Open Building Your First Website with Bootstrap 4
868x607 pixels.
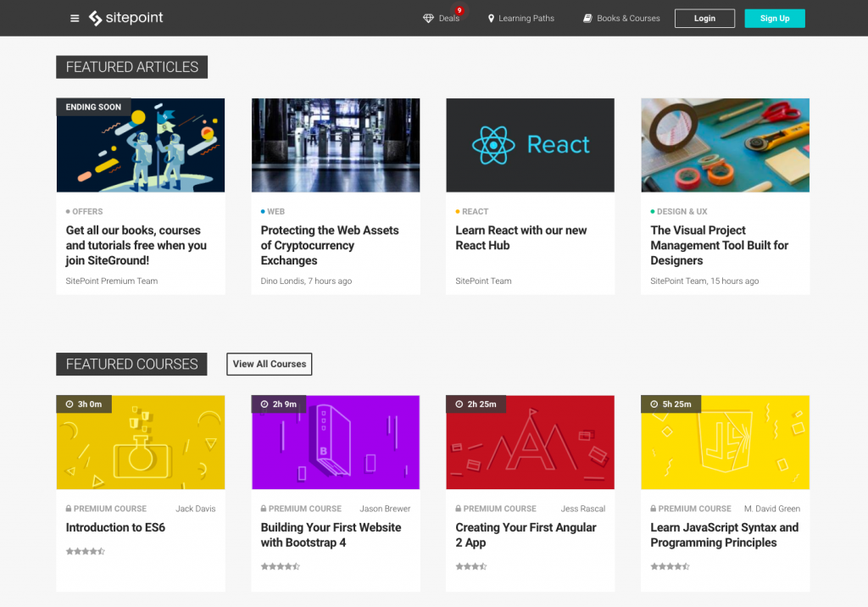click(x=331, y=535)
